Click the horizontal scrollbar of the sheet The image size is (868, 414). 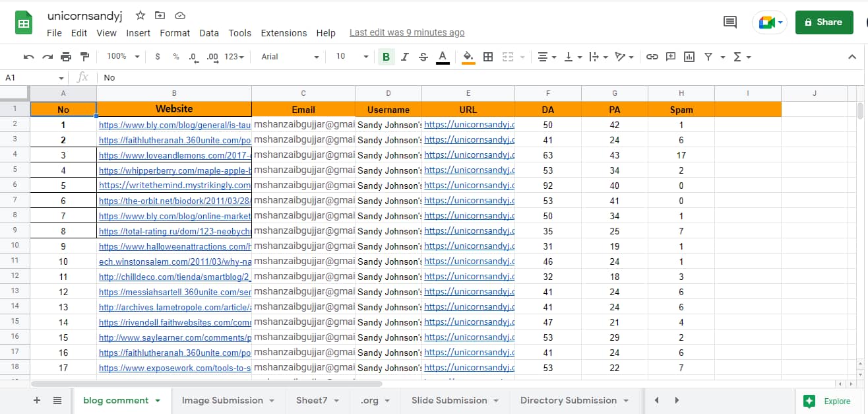[206, 383]
